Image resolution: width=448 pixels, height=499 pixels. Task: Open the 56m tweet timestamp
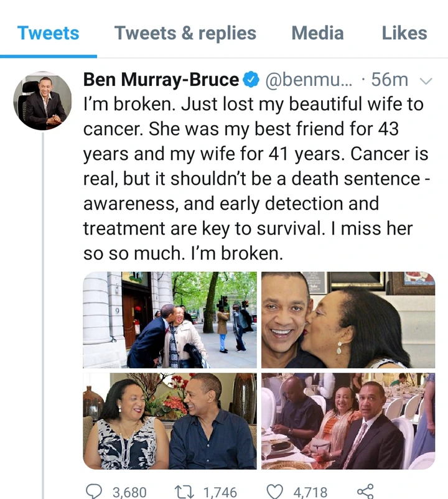click(x=389, y=80)
